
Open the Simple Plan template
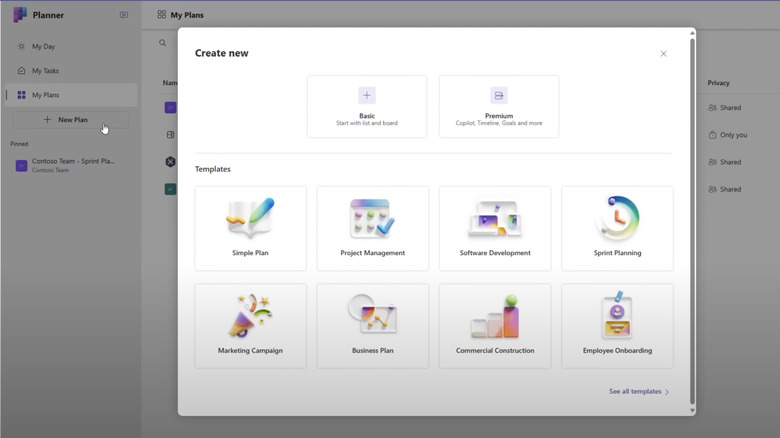(x=250, y=228)
